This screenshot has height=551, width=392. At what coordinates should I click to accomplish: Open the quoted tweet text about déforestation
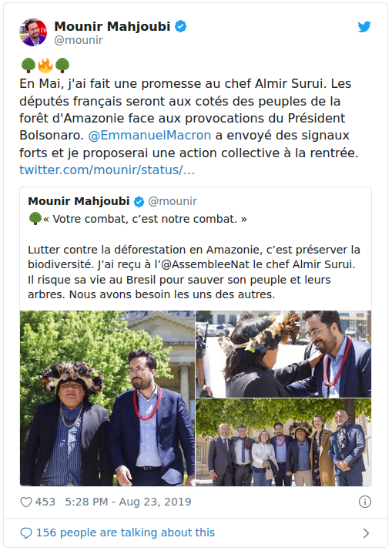pos(194,272)
